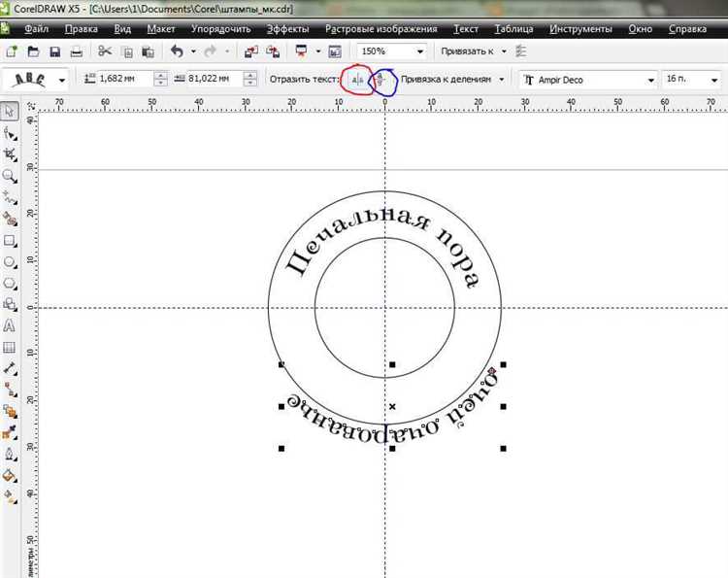The width and height of the screenshot is (728, 578).
Task: Activate the Crop tool
Action: coord(10,154)
